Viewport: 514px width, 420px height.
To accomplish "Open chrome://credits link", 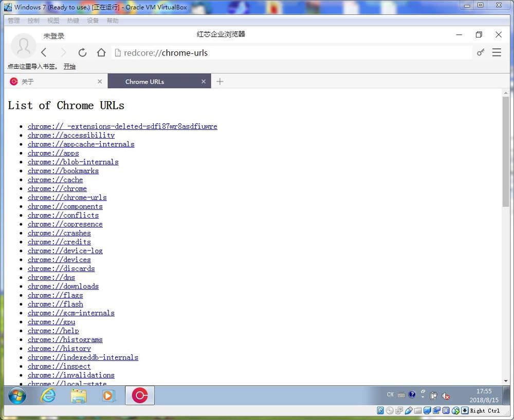I will coord(59,242).
